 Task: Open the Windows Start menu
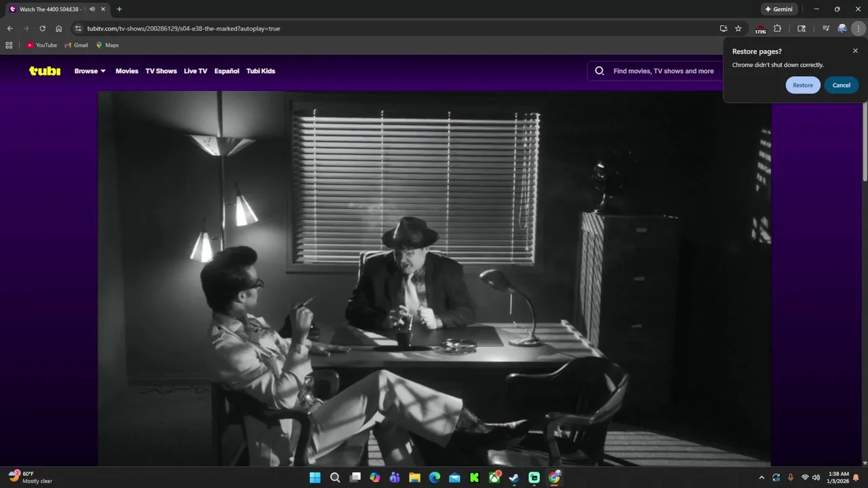click(x=315, y=477)
